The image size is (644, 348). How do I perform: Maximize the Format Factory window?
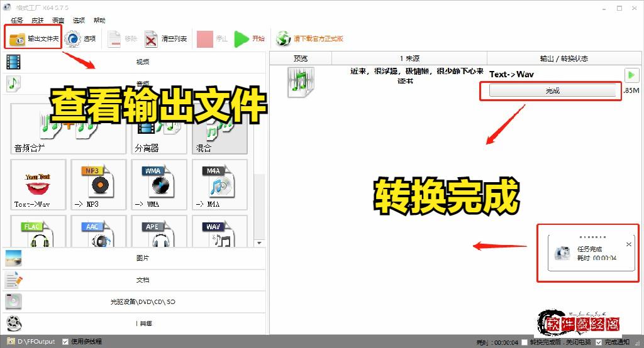619,8
